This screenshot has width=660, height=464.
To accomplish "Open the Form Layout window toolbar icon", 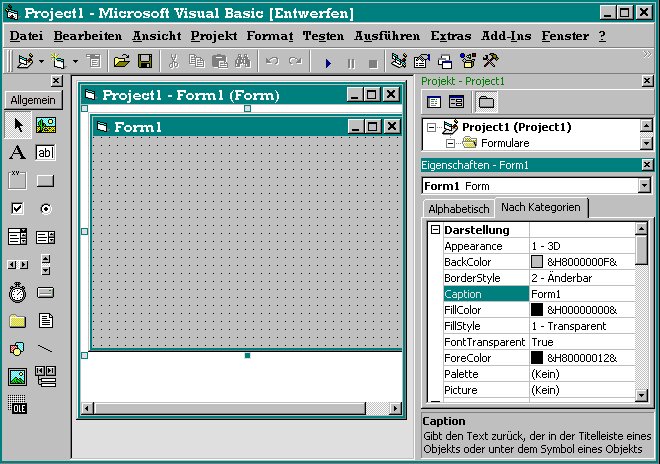I will tap(444, 62).
